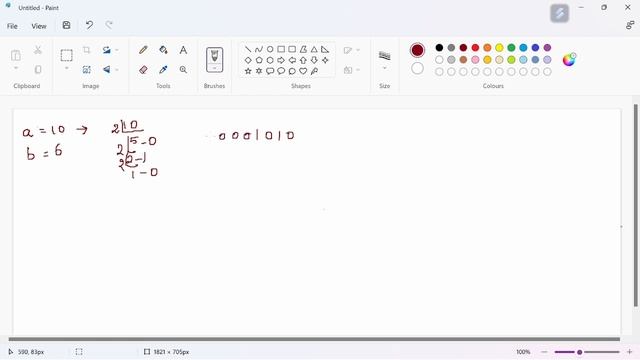Select the Colour picker eyedropper tool

click(163, 70)
